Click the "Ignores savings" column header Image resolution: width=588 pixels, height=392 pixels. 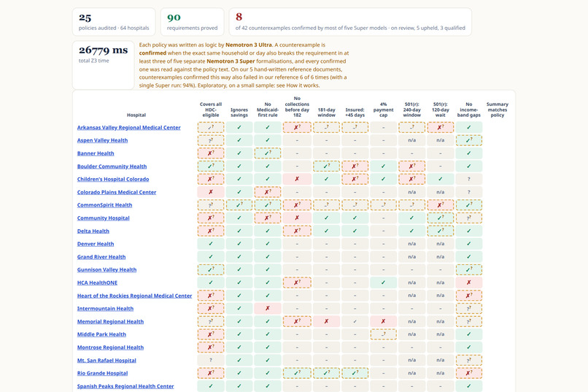239,112
